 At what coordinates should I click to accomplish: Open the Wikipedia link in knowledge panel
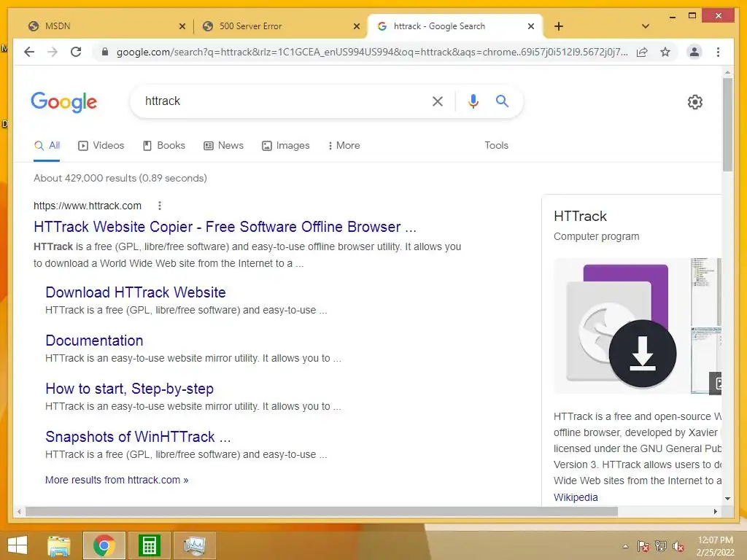pos(576,497)
